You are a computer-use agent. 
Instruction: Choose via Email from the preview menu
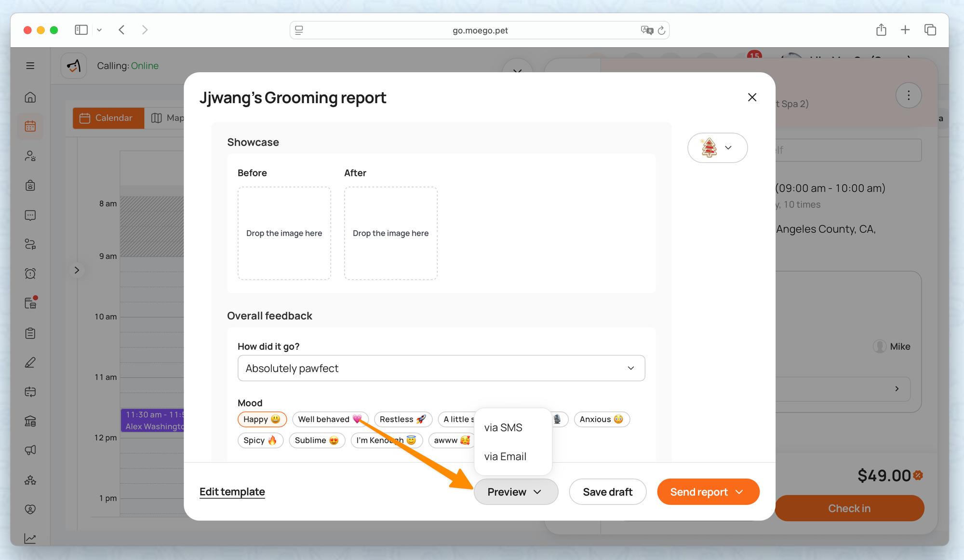[x=505, y=457]
